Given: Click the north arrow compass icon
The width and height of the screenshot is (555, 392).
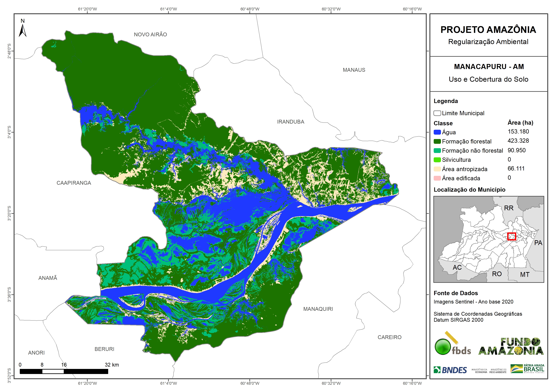Looking at the screenshot, I should click(x=22, y=30).
